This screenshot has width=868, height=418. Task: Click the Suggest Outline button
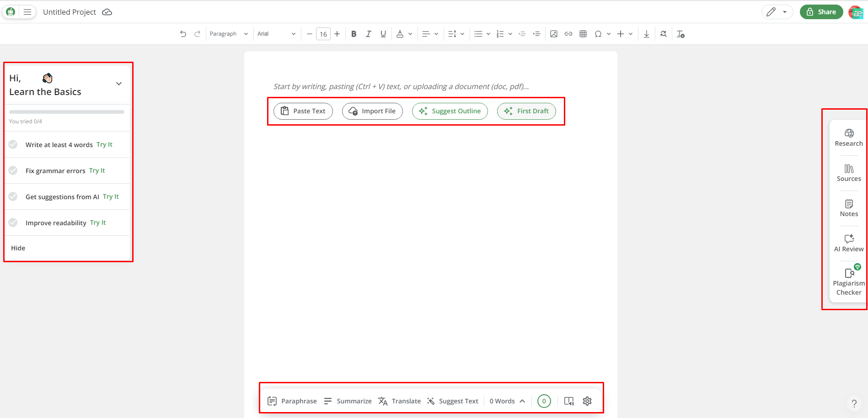(x=450, y=111)
